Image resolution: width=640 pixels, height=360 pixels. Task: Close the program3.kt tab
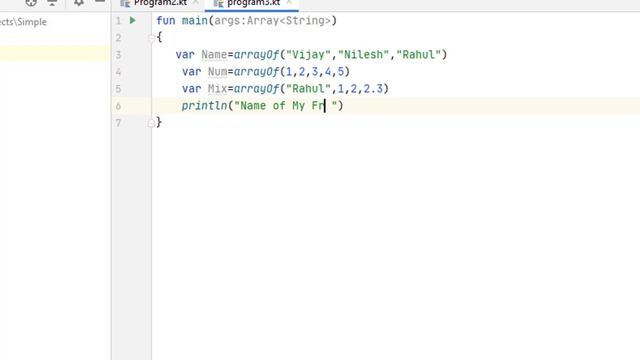tap(289, 2)
